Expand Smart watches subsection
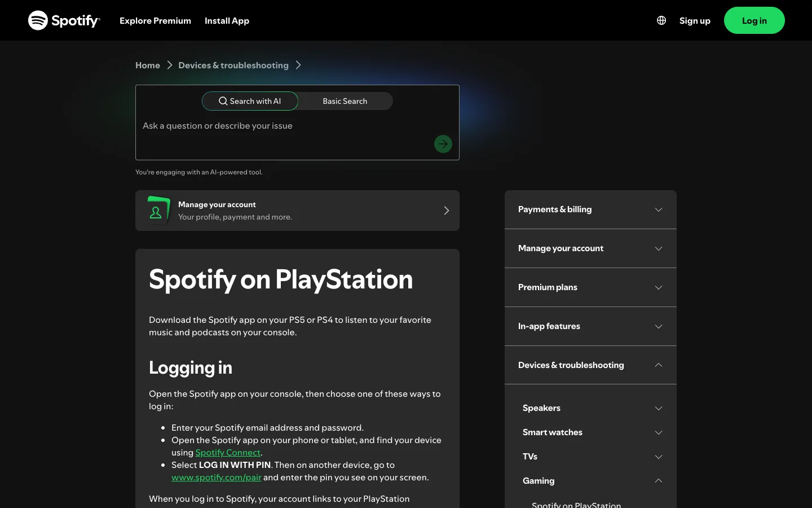 point(592,432)
